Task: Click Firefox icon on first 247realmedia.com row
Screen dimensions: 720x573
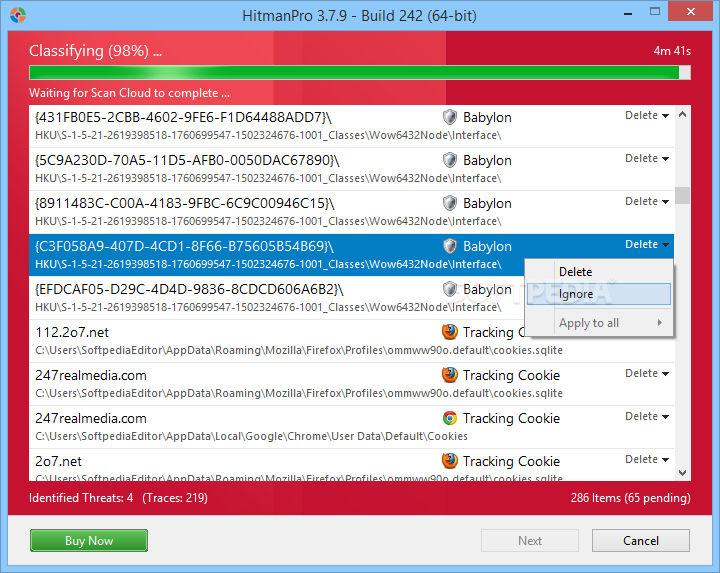Action: coord(450,375)
